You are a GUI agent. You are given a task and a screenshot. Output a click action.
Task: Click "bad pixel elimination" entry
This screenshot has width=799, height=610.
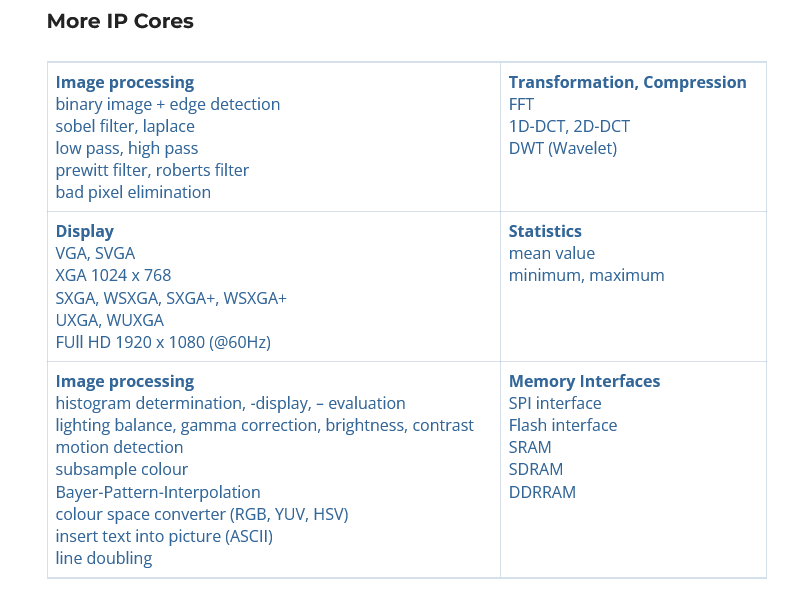(133, 192)
